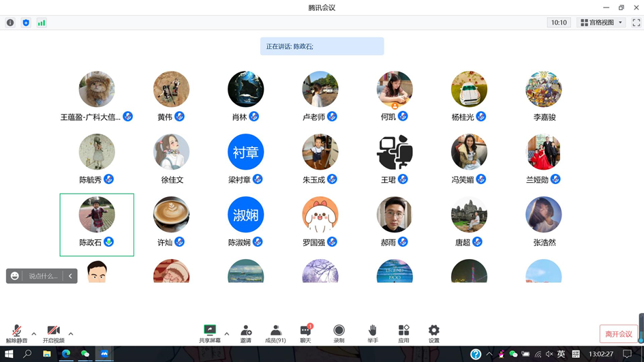Expand audio options arrow beside 解除静音
Screen dimensions: 644x362
pos(34,334)
